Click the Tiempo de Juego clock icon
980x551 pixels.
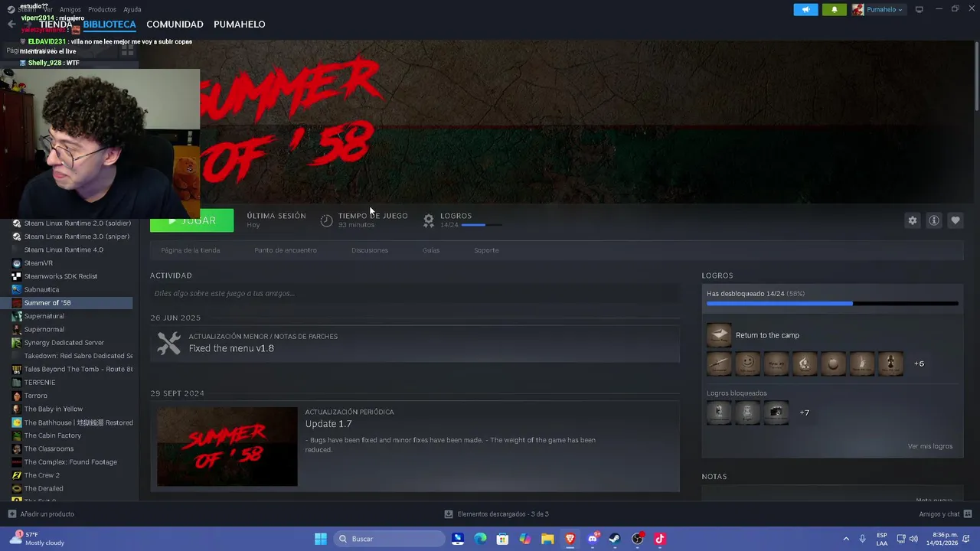pyautogui.click(x=326, y=220)
